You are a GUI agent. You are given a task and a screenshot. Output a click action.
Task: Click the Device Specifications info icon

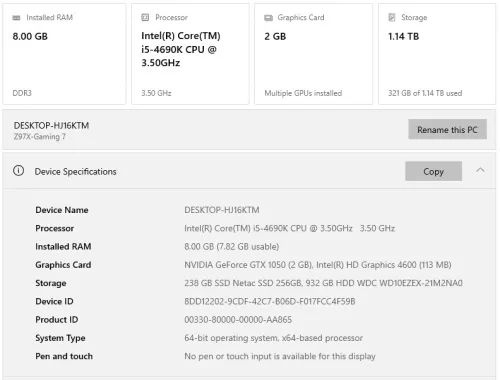click(x=19, y=171)
